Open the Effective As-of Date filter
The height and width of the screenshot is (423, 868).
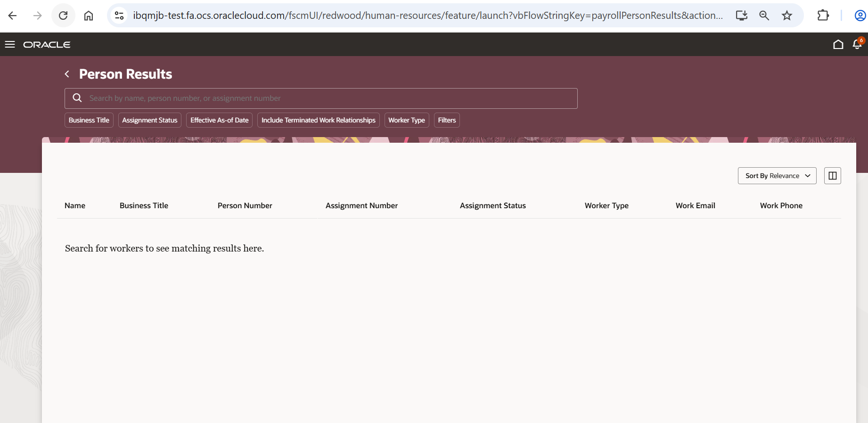point(220,120)
